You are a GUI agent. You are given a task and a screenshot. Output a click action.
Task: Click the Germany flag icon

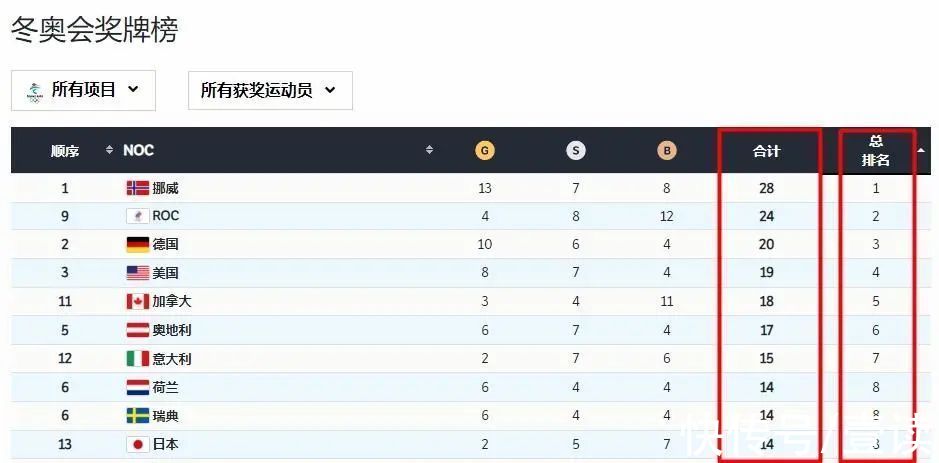tap(137, 244)
